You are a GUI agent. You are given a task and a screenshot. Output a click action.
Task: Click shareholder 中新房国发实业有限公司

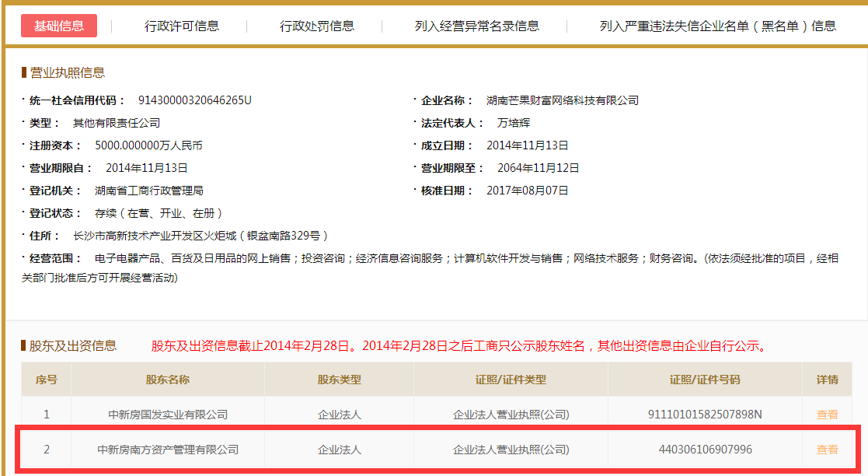pyautogui.click(x=168, y=415)
